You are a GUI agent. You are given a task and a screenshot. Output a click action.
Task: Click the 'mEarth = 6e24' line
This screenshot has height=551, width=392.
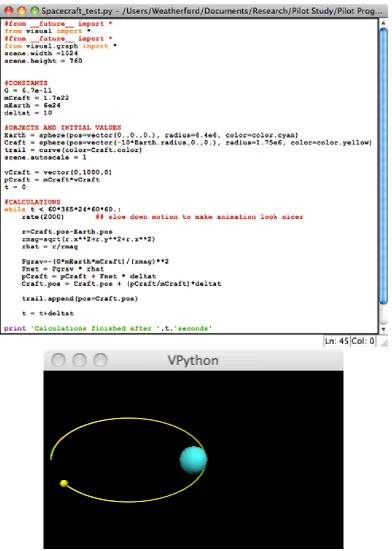[x=32, y=105]
